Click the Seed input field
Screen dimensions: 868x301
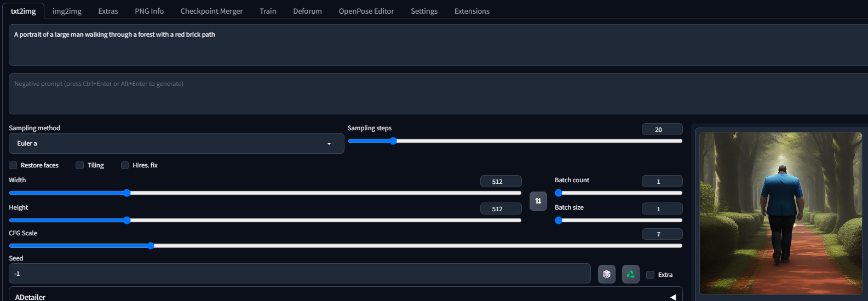[300, 274]
